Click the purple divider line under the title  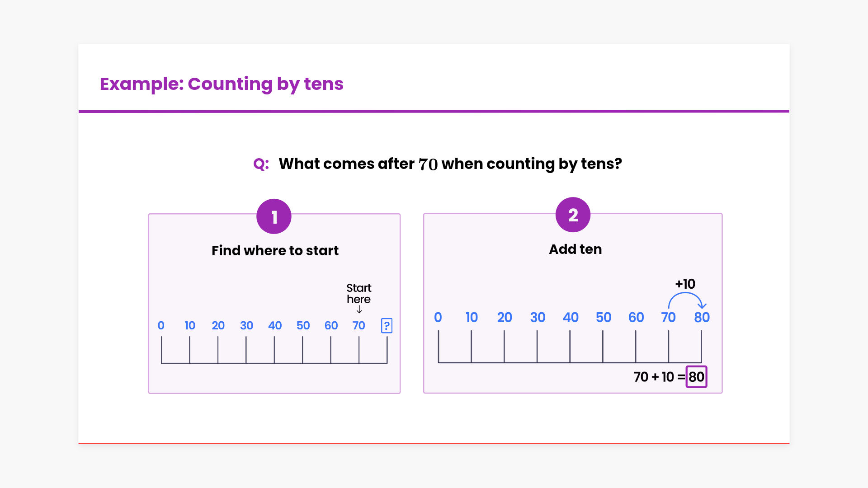434,111
